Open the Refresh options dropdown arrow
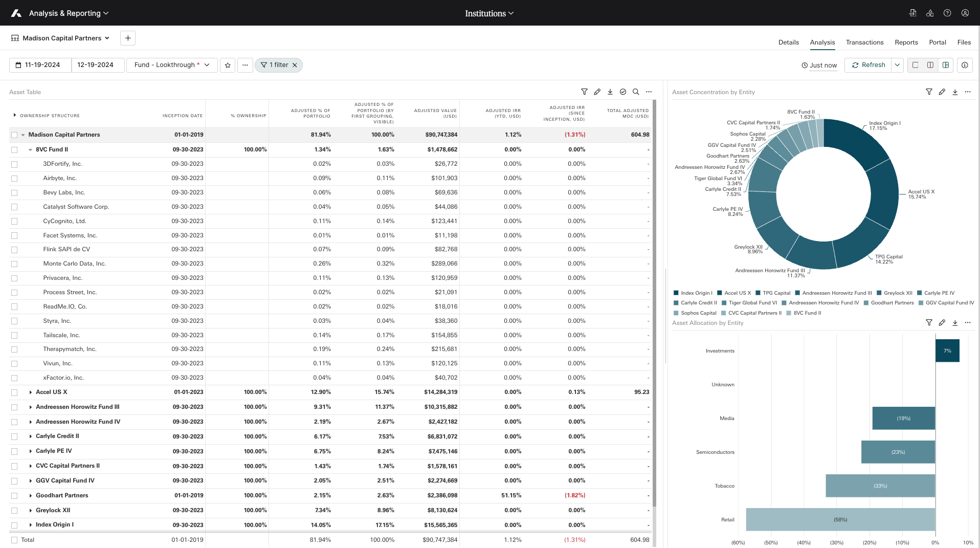 click(898, 65)
